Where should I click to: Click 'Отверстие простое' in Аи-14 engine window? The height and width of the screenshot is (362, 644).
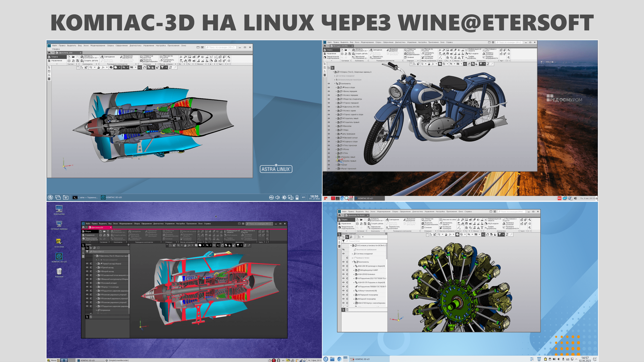[427, 220]
